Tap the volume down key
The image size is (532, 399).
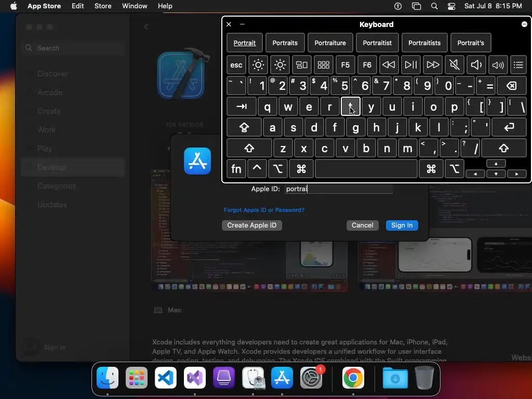[x=476, y=65]
